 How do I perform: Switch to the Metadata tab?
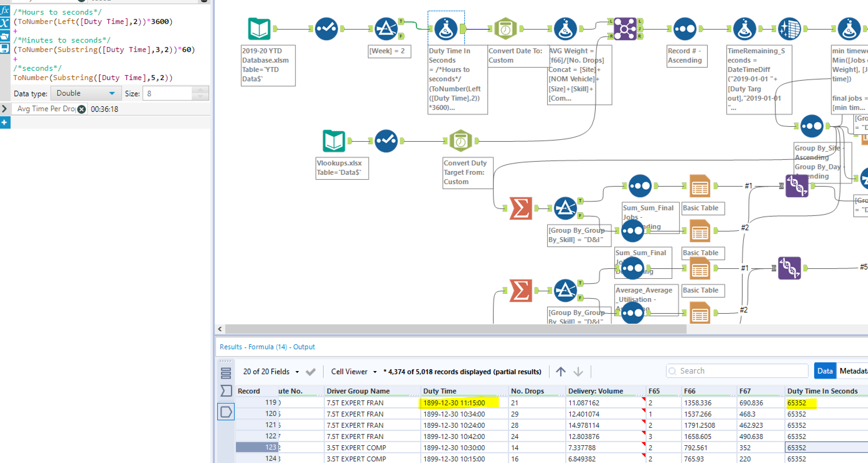pos(853,371)
